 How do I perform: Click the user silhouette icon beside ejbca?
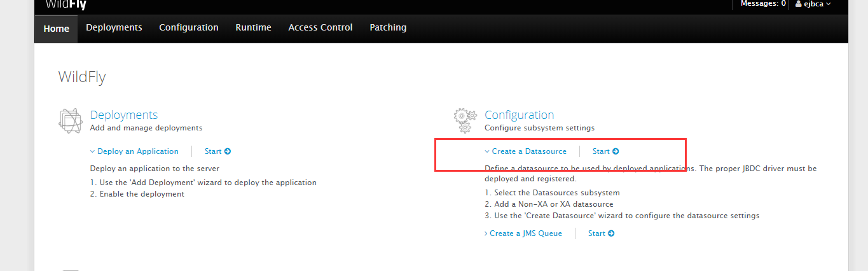(x=798, y=4)
